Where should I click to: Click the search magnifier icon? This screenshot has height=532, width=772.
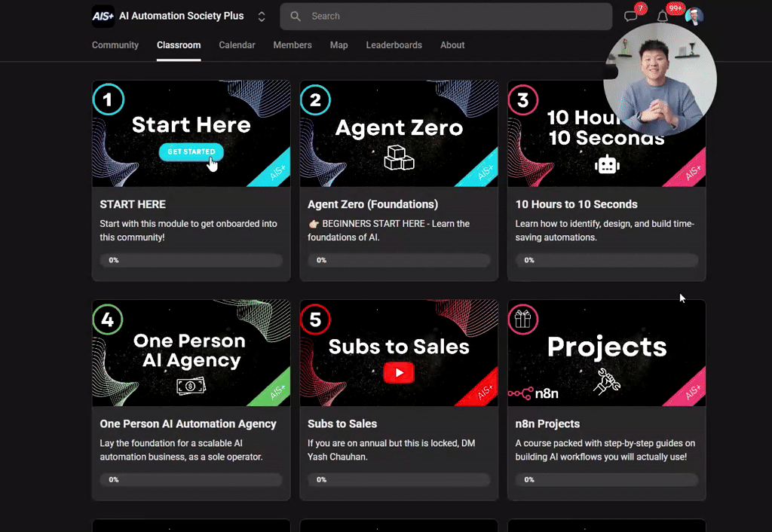pyautogui.click(x=295, y=16)
